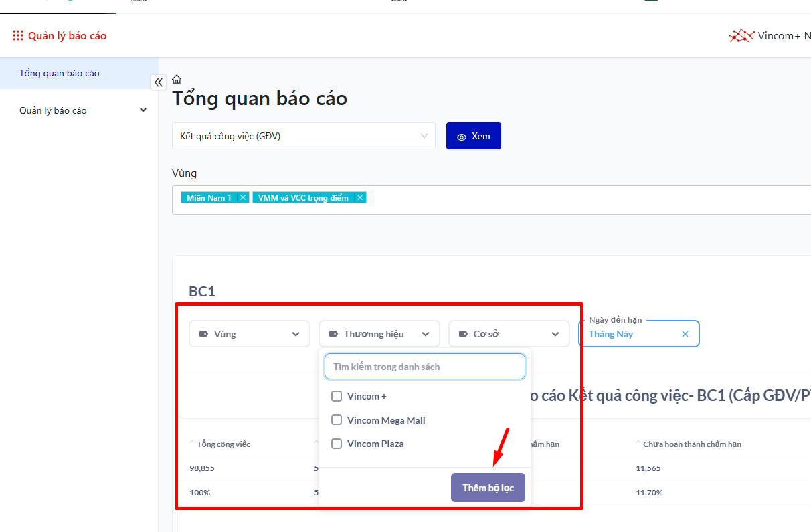Clear the Tháng Này date filter
The width and height of the screenshot is (811, 532).
pyautogui.click(x=685, y=334)
